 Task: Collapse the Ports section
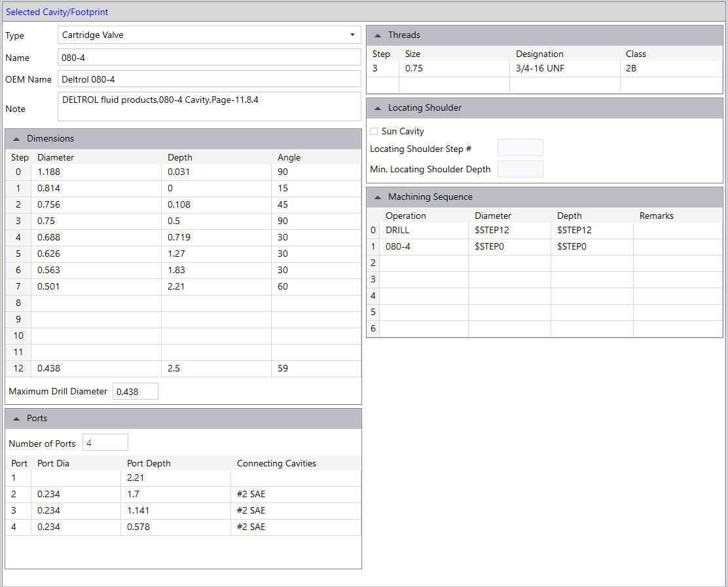16,419
